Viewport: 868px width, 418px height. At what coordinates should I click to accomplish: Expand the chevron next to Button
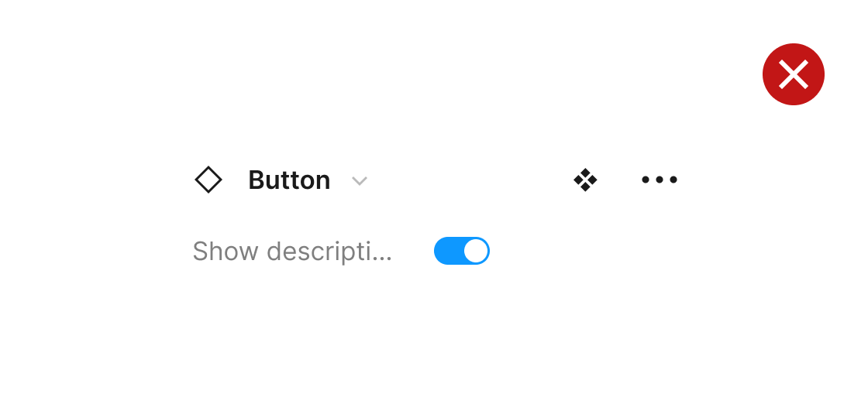[x=359, y=181]
